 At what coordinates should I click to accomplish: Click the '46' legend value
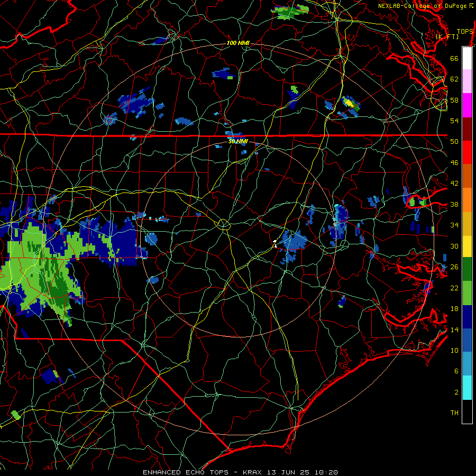[x=454, y=163]
